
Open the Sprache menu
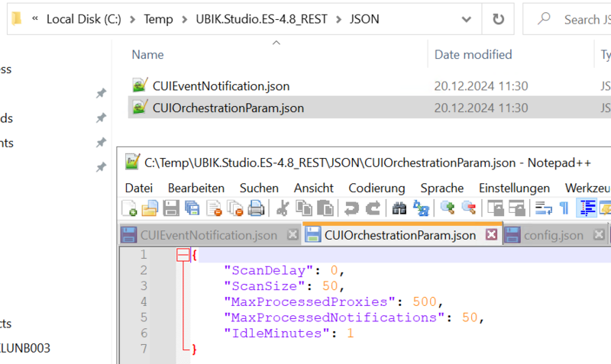point(441,188)
